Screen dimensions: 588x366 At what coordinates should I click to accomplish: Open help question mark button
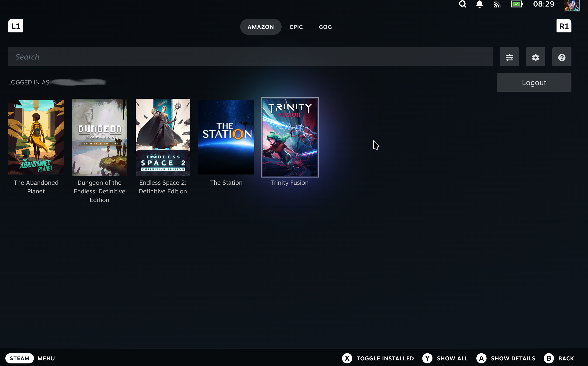click(x=562, y=57)
